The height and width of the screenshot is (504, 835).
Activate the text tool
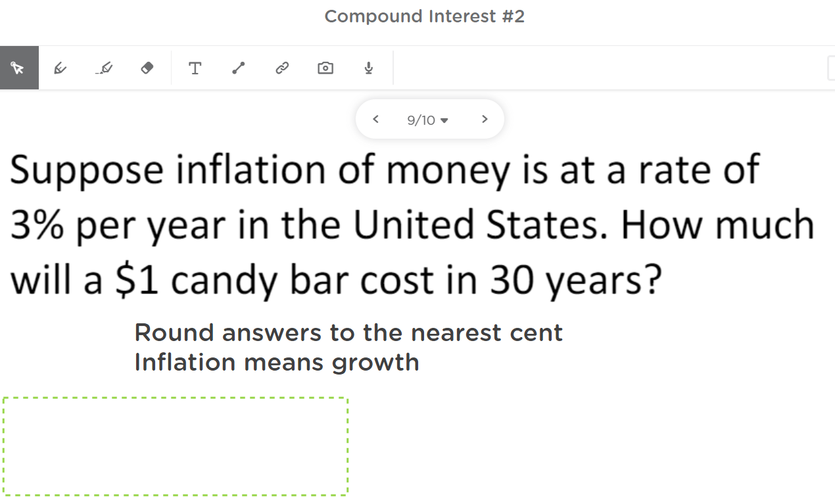(195, 67)
